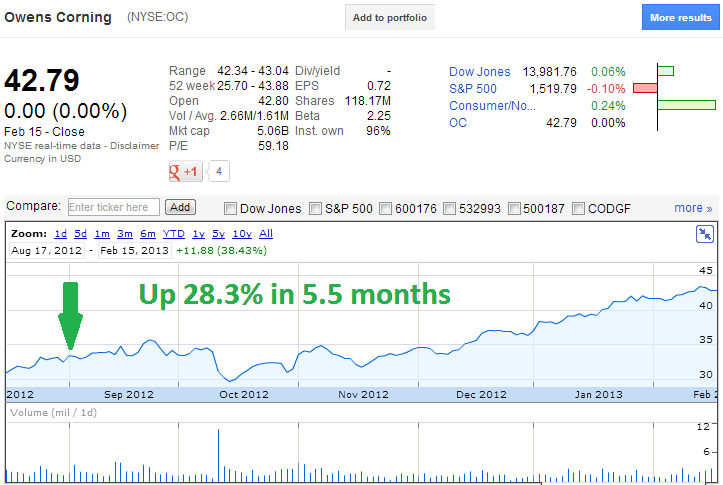
Task: Click the Dow Jones value 13,981.76
Action: pos(549,72)
